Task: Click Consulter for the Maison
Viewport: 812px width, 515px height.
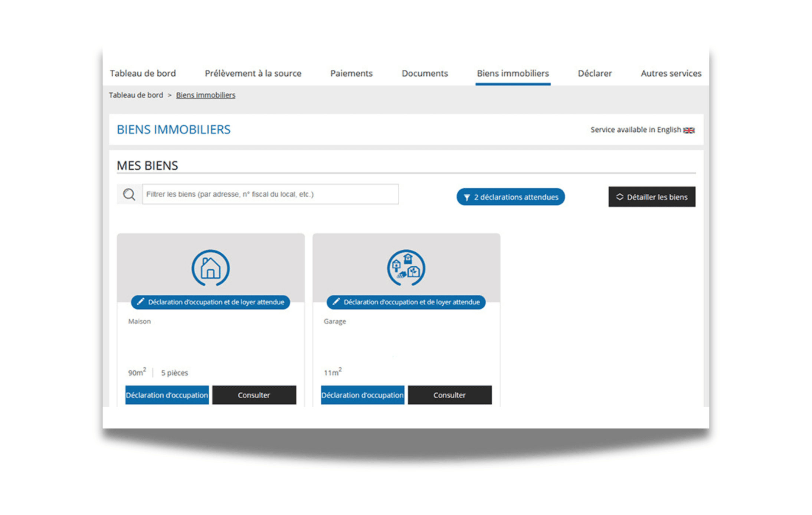Action: click(x=254, y=395)
